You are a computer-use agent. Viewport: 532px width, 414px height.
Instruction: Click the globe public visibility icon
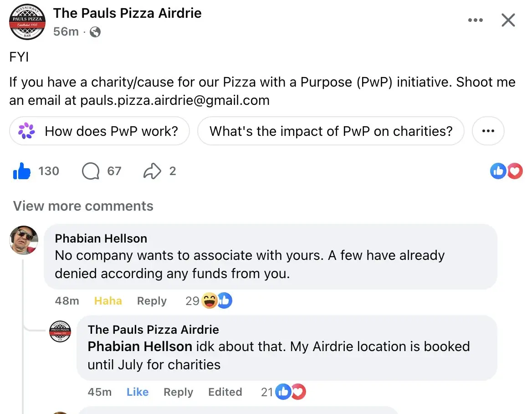click(95, 32)
